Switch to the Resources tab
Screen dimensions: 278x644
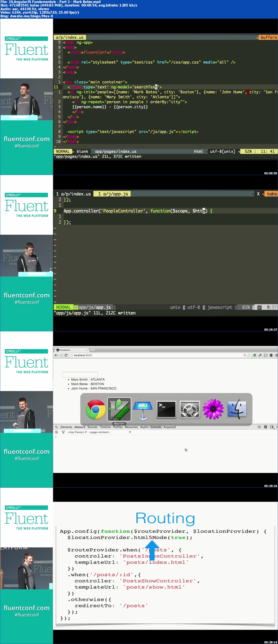131,427
